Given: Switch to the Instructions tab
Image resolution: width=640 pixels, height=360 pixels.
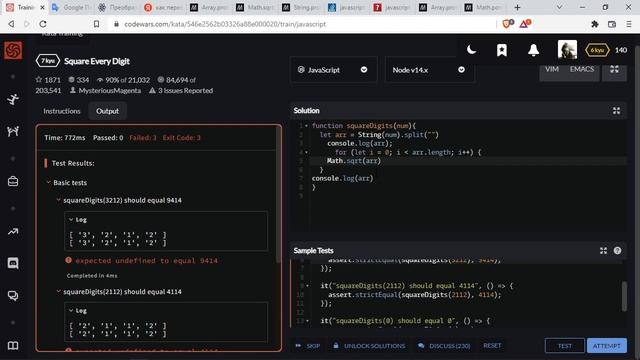Looking at the screenshot, I should (x=62, y=111).
